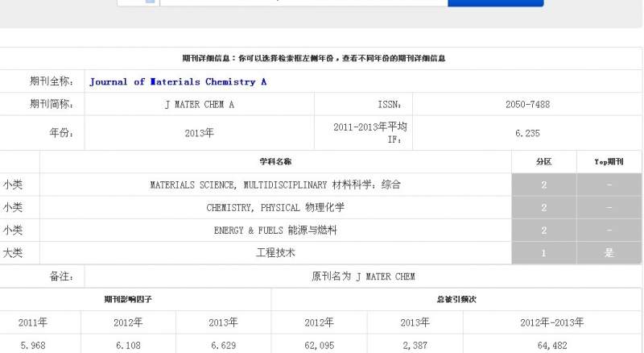This screenshot has height=353, width=644.
Task: Click the 2013 citation count 2,387
Action: pyautogui.click(x=415, y=345)
